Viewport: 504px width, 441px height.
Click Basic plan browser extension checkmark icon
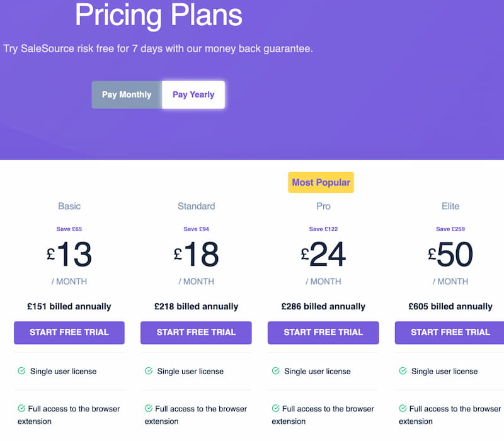click(x=21, y=408)
